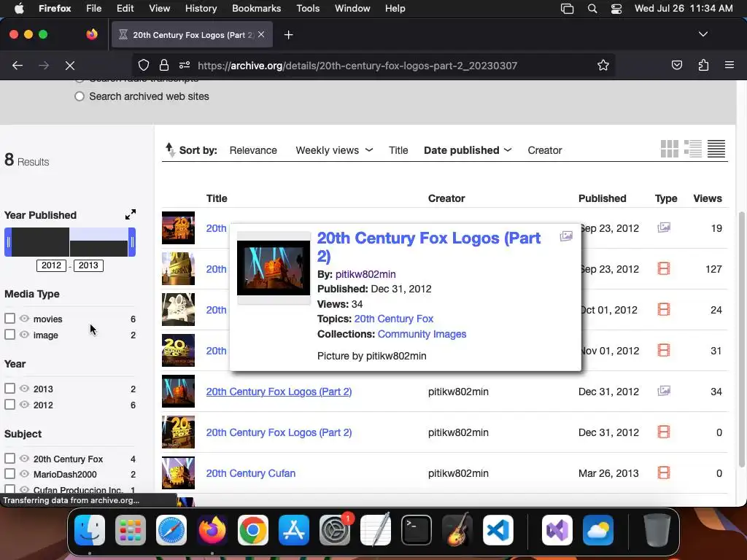The height and width of the screenshot is (560, 747).
Task: Check the 2012 year filter
Action: (9, 404)
